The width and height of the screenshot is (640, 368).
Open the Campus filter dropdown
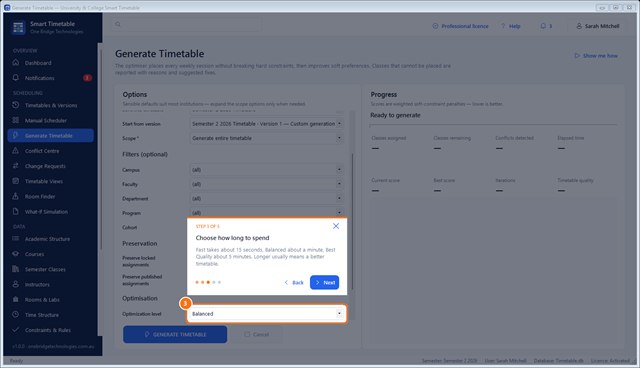[x=267, y=170]
